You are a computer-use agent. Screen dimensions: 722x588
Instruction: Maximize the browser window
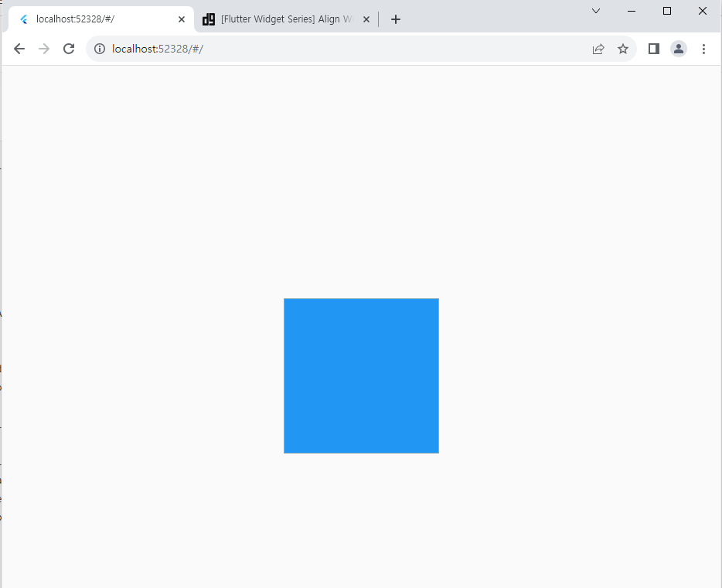667,11
